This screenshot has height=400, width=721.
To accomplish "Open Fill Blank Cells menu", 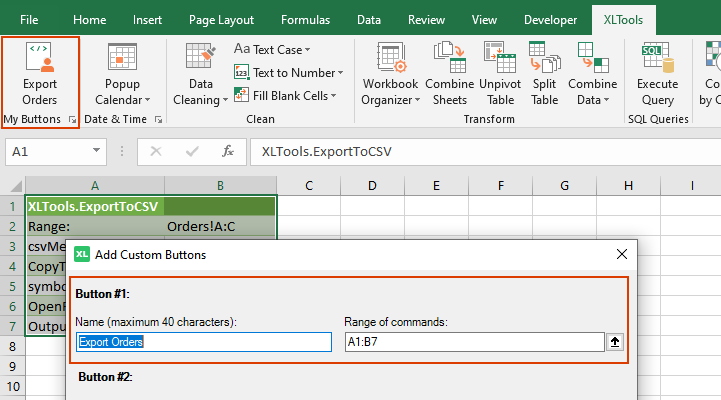I will pyautogui.click(x=285, y=96).
